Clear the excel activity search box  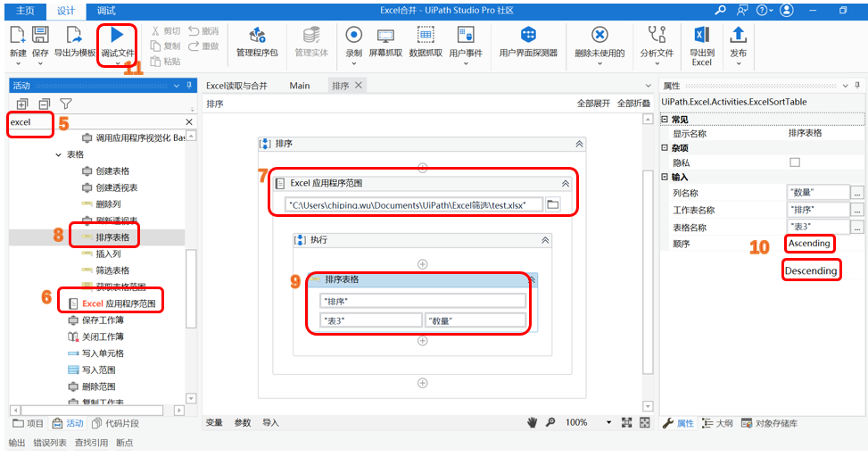point(189,122)
